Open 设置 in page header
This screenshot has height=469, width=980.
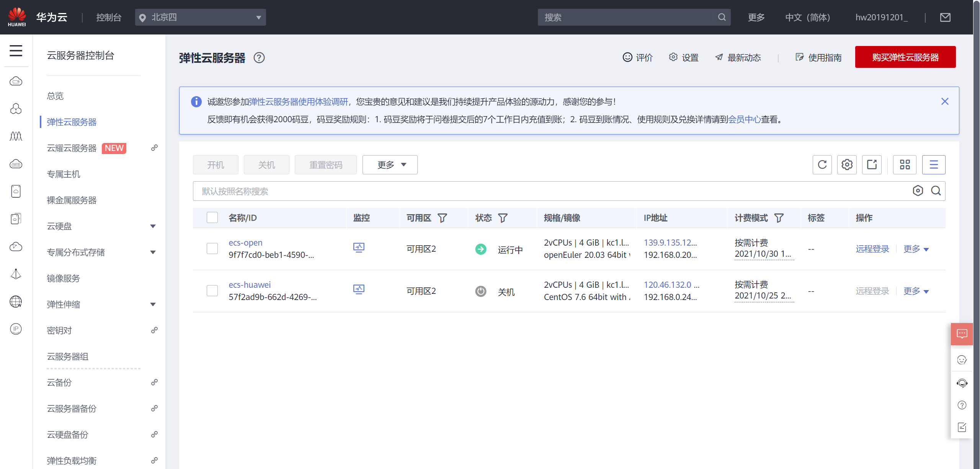tap(684, 57)
